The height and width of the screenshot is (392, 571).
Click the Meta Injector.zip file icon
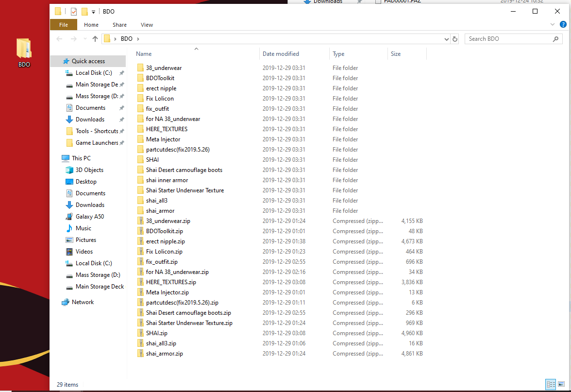(x=140, y=292)
